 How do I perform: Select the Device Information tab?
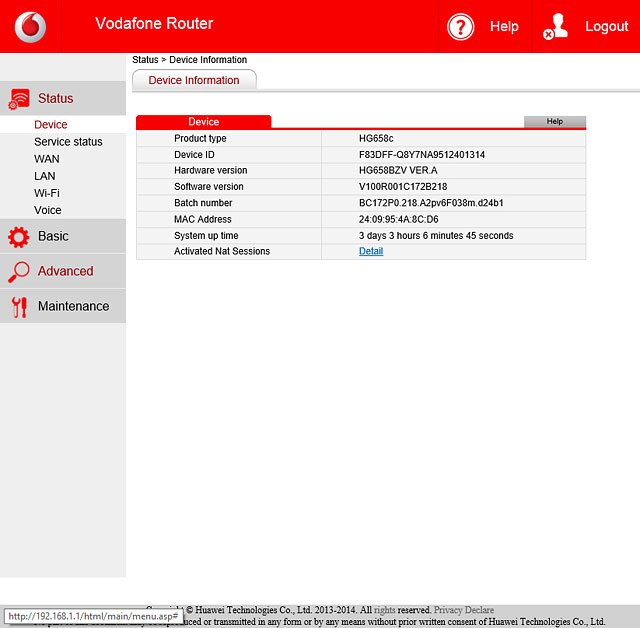[x=194, y=80]
